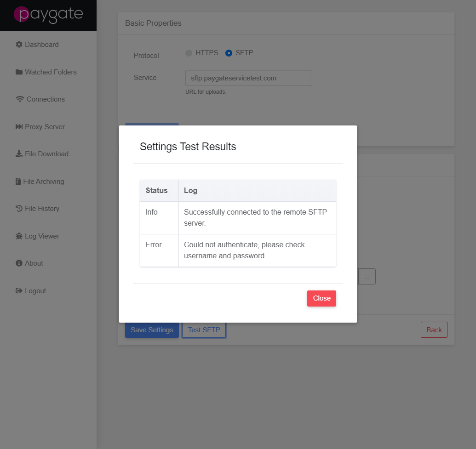Click the 'Could not authenticate' log message

(x=244, y=250)
